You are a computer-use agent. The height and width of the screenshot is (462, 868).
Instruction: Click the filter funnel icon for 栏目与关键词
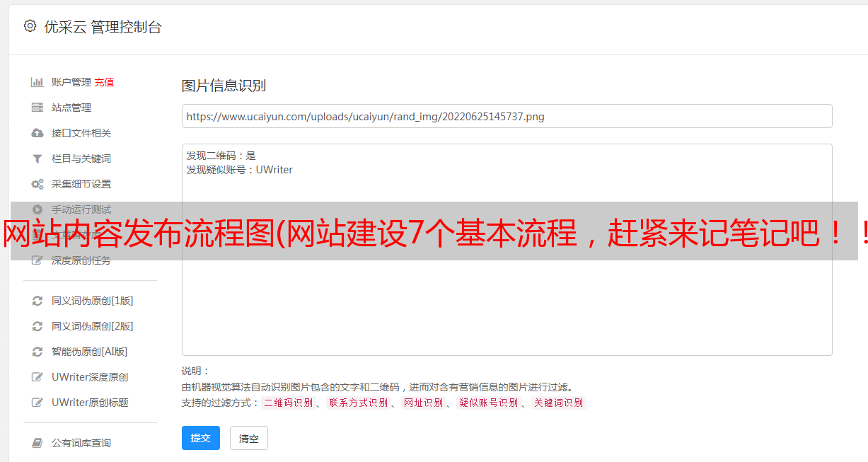tap(37, 158)
